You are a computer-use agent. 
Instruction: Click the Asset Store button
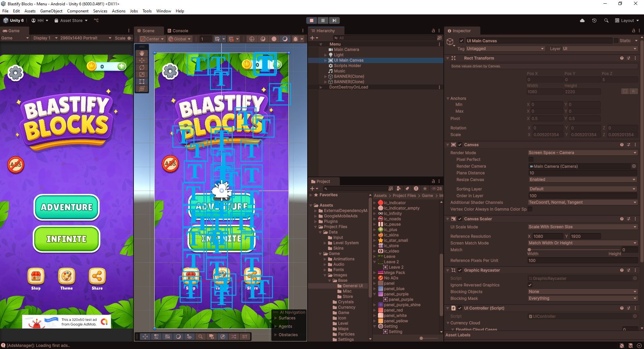[71, 20]
